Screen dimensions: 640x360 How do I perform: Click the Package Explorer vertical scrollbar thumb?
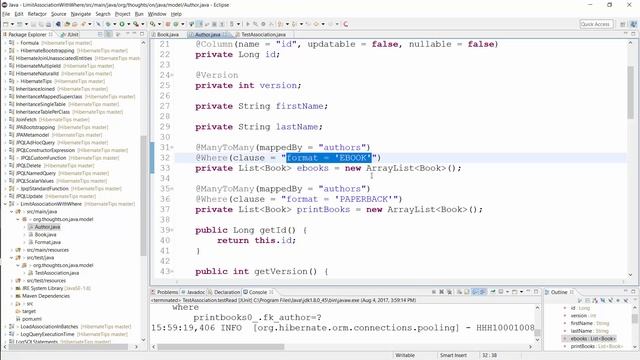(x=143, y=196)
